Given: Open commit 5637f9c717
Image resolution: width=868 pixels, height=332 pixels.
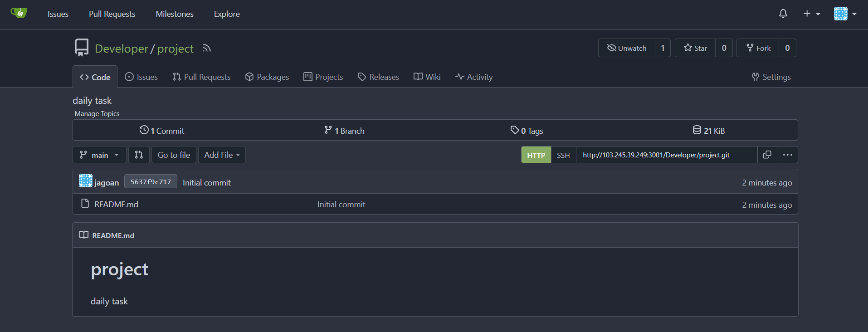Looking at the screenshot, I should tap(151, 182).
